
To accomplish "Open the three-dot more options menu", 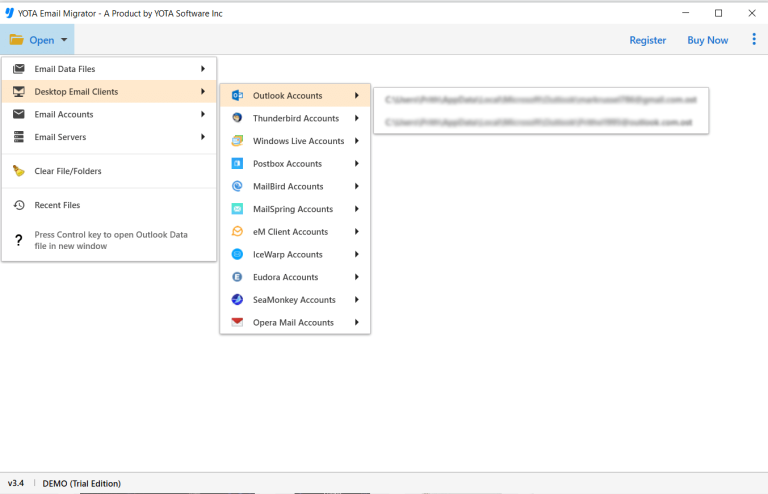I will (754, 39).
